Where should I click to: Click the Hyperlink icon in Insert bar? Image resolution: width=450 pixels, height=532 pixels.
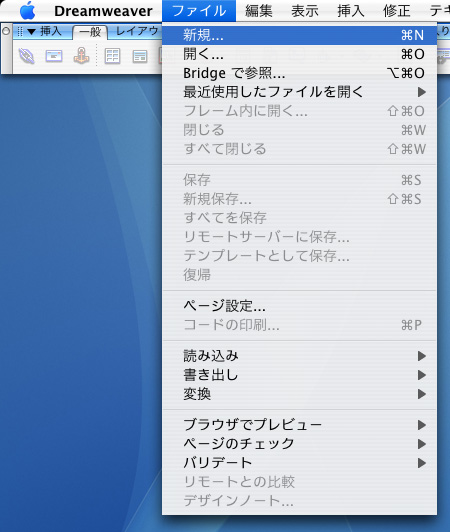(26, 56)
